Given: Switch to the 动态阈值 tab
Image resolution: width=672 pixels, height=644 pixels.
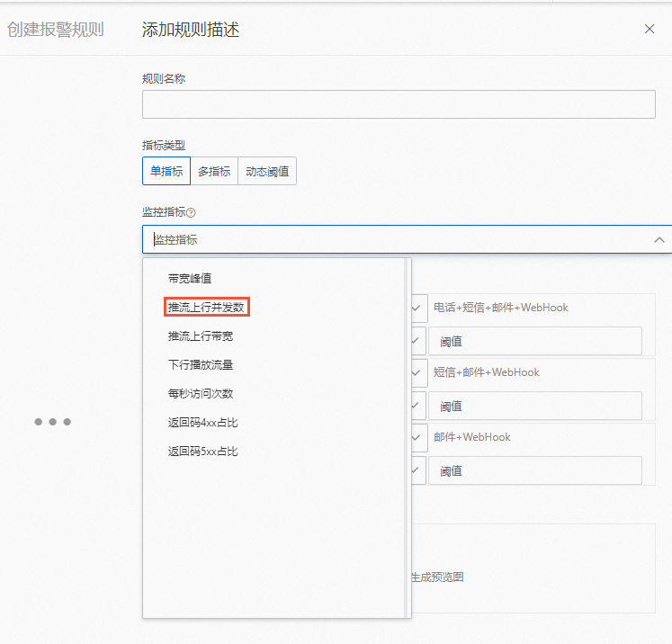Looking at the screenshot, I should 267,171.
